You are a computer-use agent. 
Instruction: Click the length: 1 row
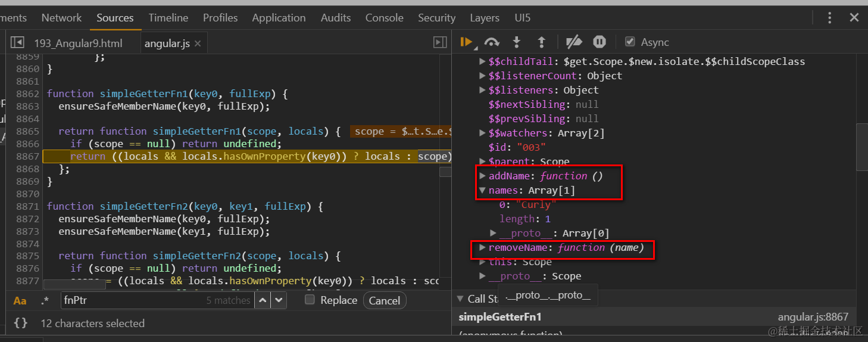(525, 219)
